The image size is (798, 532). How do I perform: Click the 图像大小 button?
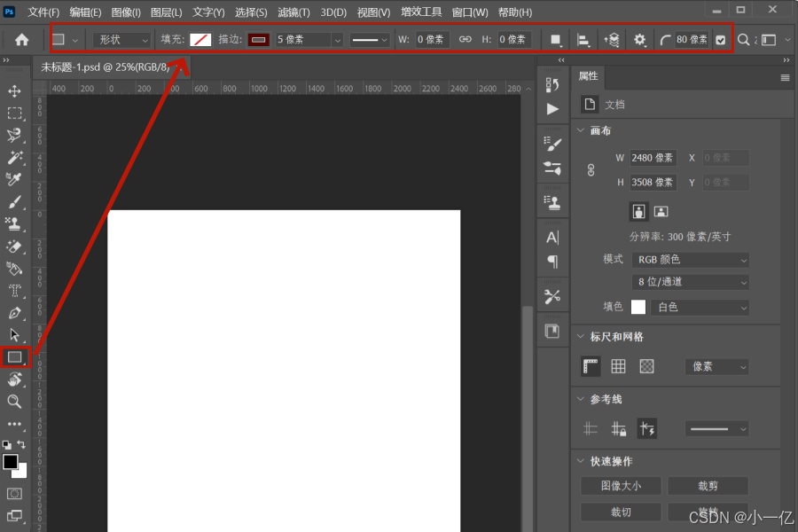click(621, 486)
